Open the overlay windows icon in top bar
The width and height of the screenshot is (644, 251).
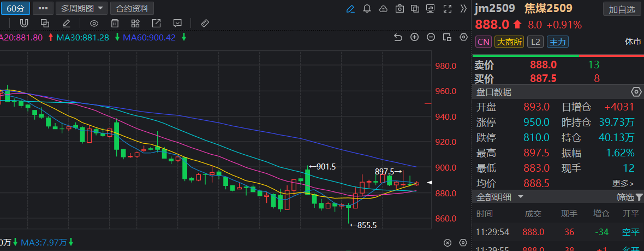coord(415,9)
